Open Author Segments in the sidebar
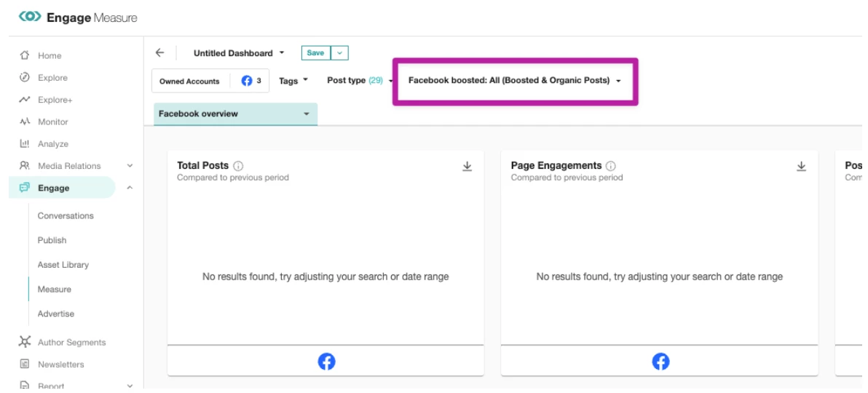 [x=71, y=342]
